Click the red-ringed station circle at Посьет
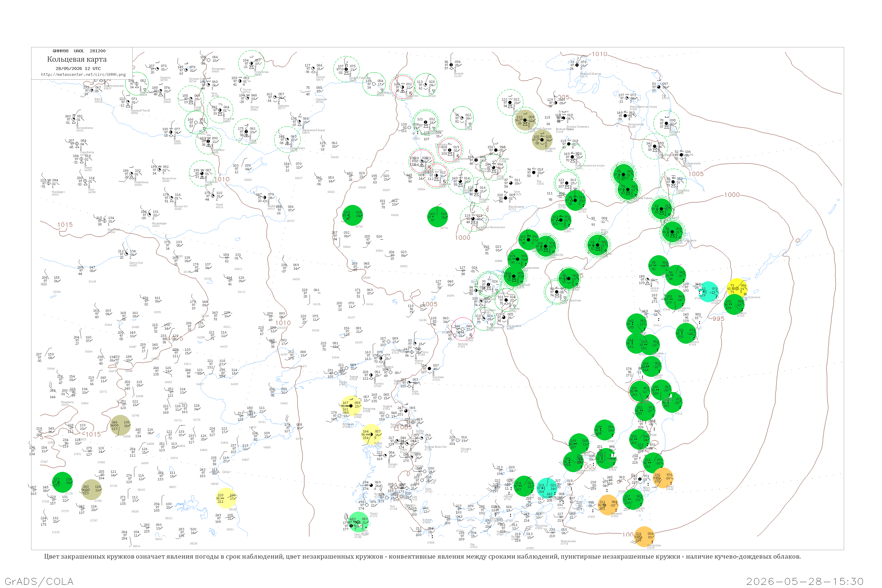Image resolution: width=882 pixels, height=588 pixels. 463,329
